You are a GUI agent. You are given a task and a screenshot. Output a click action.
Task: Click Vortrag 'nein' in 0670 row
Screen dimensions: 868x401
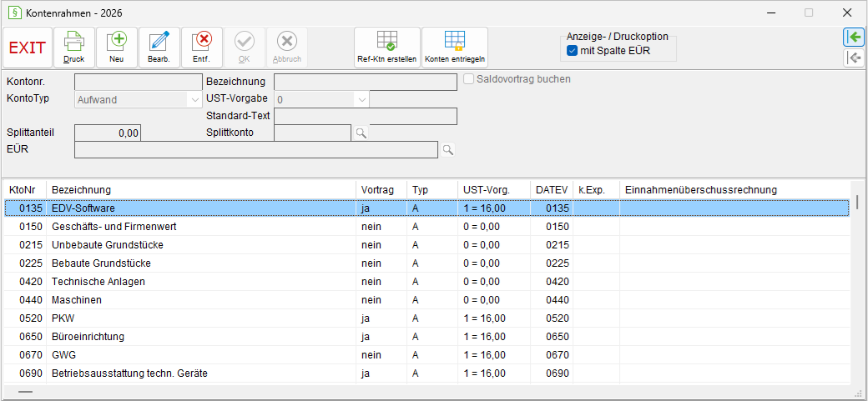[371, 354]
